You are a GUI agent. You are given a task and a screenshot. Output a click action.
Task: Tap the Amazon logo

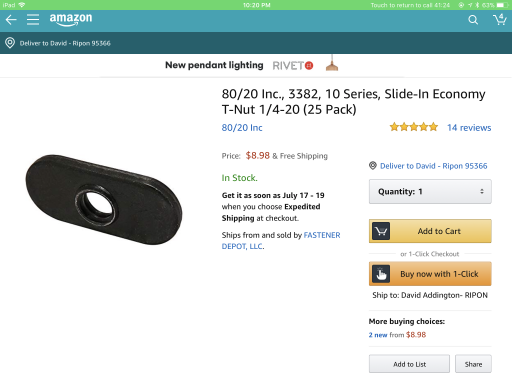(71, 19)
